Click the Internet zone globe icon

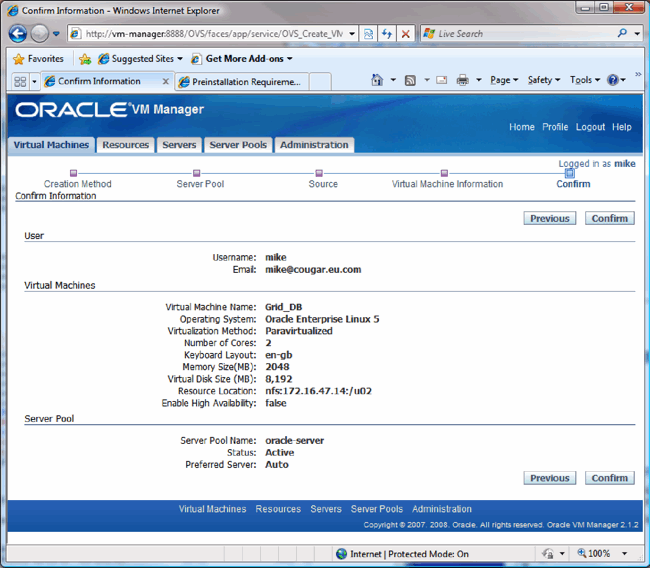pos(341,554)
